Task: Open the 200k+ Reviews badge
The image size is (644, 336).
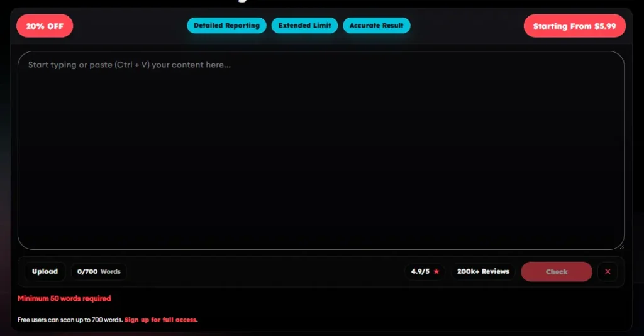Action: click(483, 272)
